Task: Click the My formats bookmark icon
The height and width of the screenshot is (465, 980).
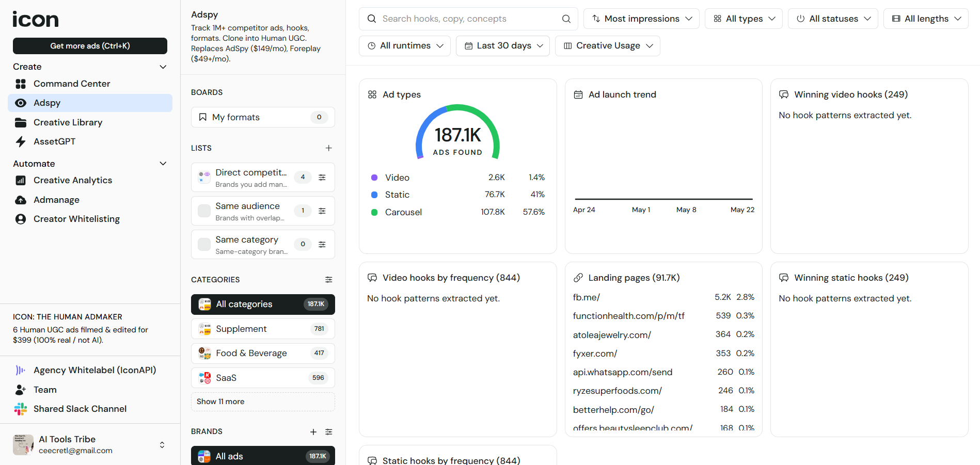Action: pos(203,117)
